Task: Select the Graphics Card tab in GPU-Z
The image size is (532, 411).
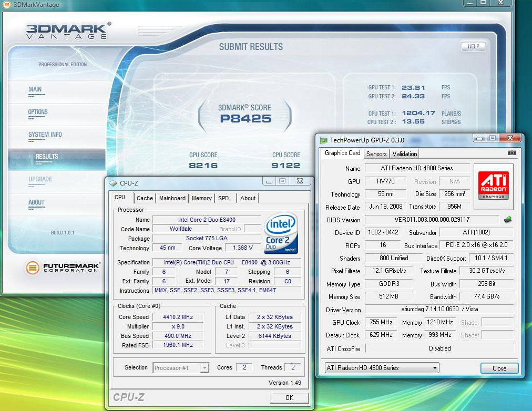Action: click(x=342, y=153)
